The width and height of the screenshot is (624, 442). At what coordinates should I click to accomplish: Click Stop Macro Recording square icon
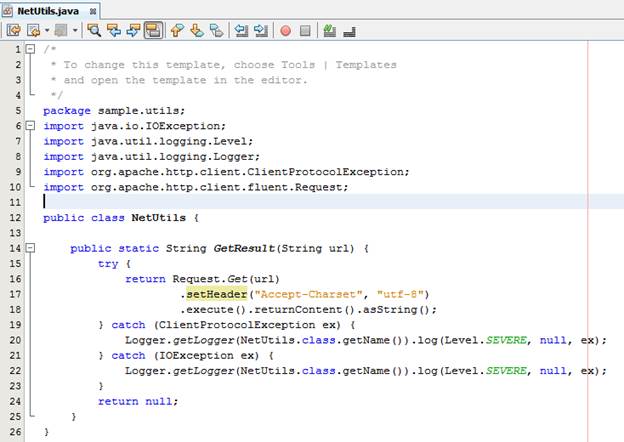(x=305, y=31)
